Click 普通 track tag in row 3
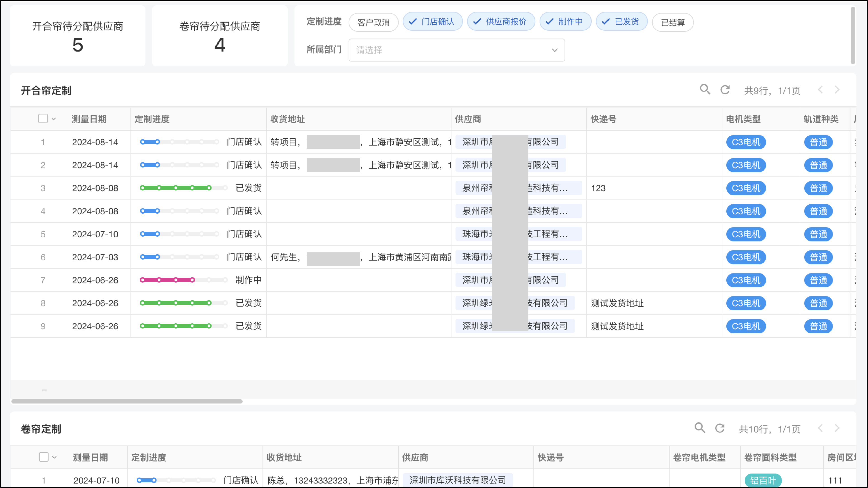 coord(818,188)
